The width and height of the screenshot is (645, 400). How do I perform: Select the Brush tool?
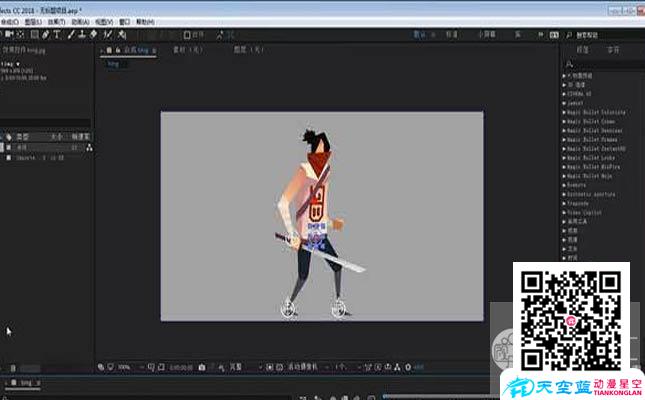coord(71,35)
